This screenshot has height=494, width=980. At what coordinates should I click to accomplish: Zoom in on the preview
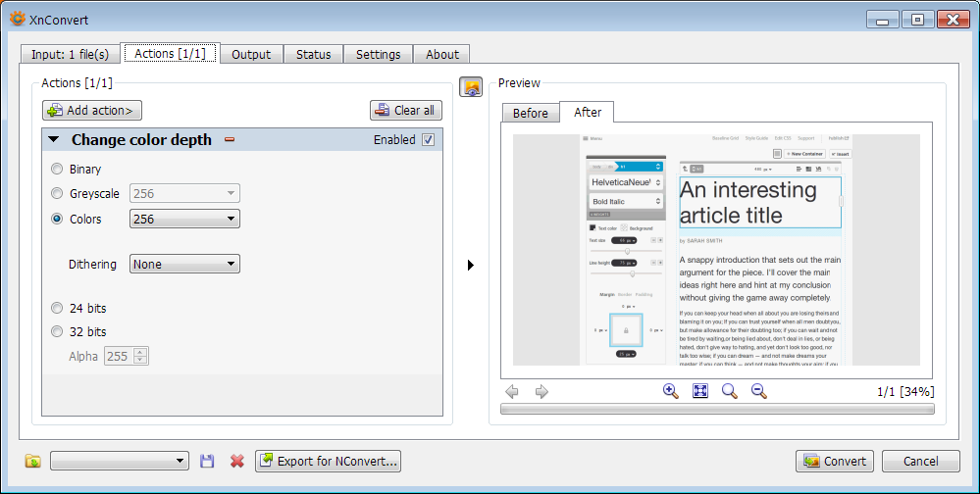point(671,391)
